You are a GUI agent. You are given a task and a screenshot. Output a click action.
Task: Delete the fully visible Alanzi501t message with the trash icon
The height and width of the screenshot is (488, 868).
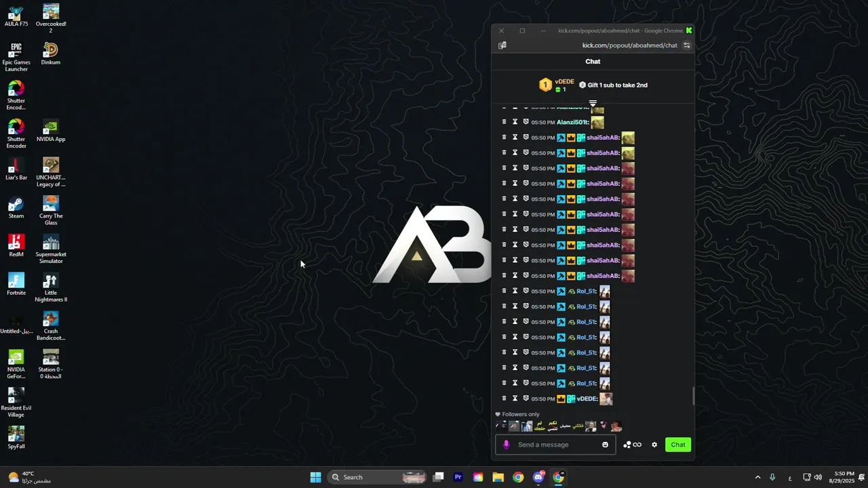[504, 122]
